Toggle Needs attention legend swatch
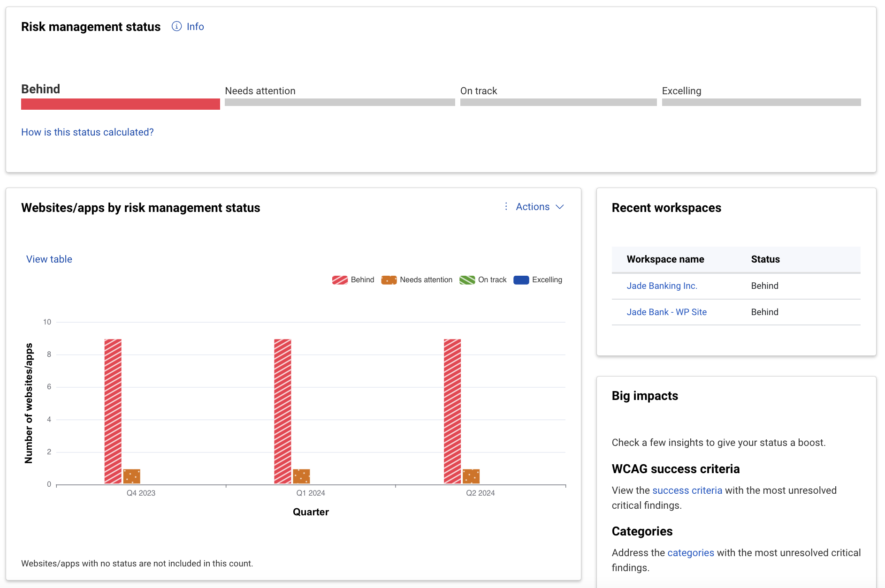The height and width of the screenshot is (588, 885). (389, 280)
